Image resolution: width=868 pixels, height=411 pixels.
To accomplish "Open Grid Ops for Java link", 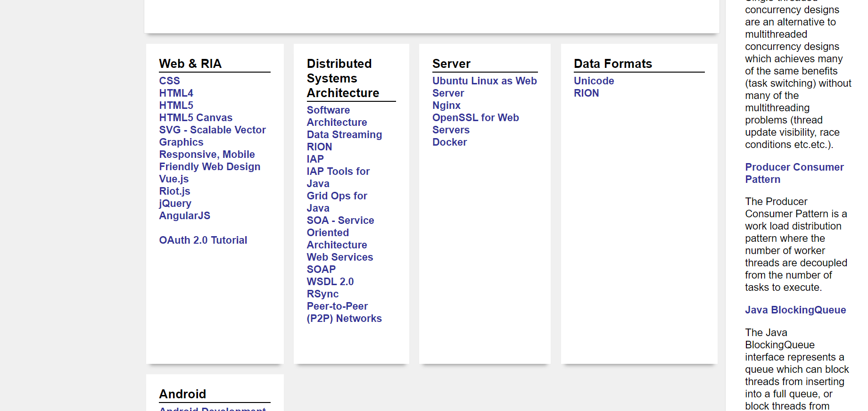I will click(x=337, y=202).
